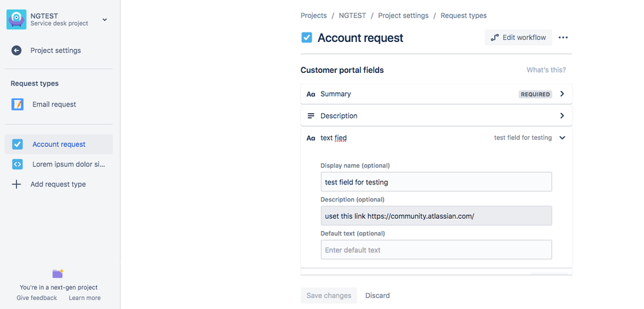Click the plus icon for Add request type
This screenshot has height=309, width=644.
[17, 184]
